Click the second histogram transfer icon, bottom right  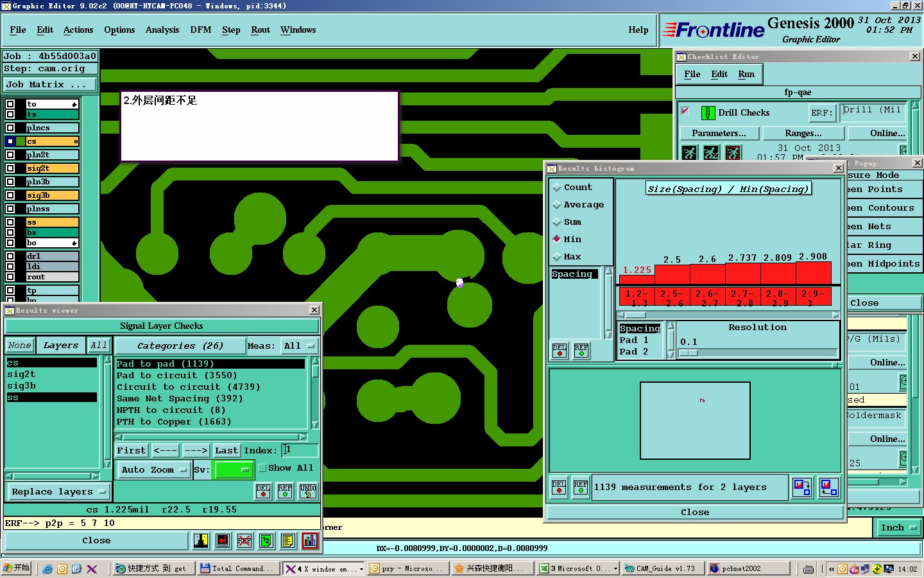coord(829,487)
